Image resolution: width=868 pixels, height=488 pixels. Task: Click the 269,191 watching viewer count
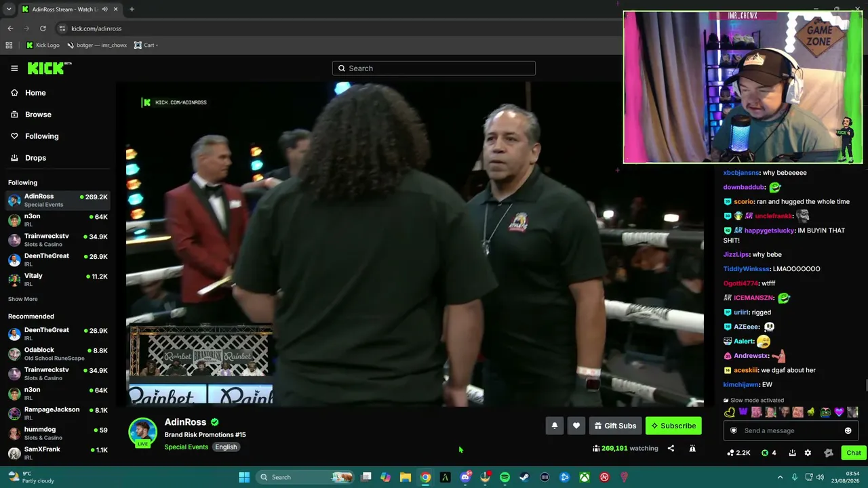coord(625,448)
